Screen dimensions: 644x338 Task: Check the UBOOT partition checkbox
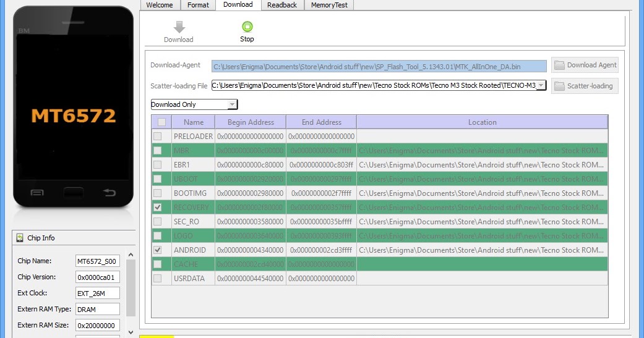pyautogui.click(x=157, y=179)
